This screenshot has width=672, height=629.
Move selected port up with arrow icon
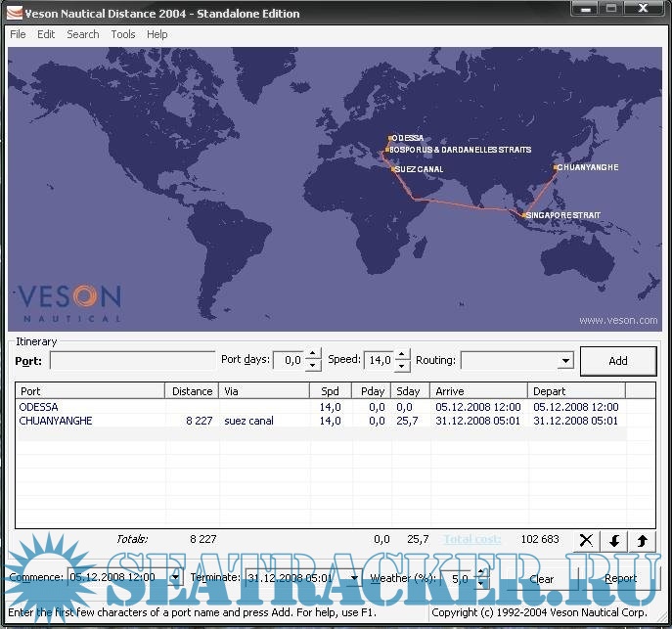tap(643, 540)
